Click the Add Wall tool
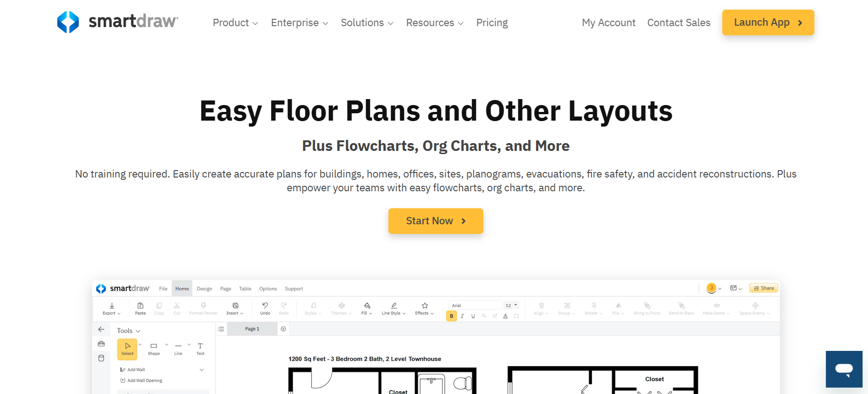Image resolution: width=868 pixels, height=394 pixels. [x=133, y=370]
